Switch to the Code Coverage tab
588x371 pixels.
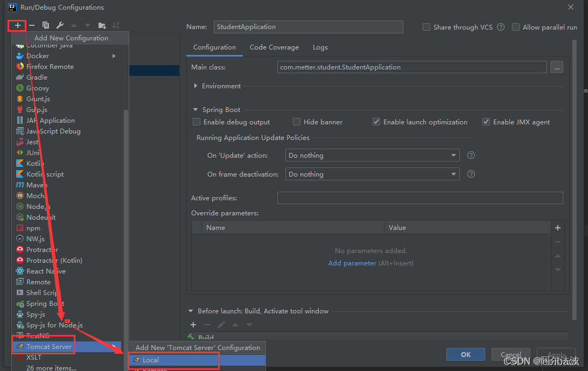pos(274,47)
